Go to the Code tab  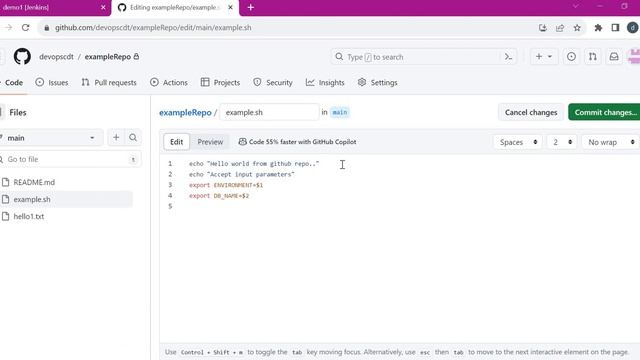click(13, 82)
